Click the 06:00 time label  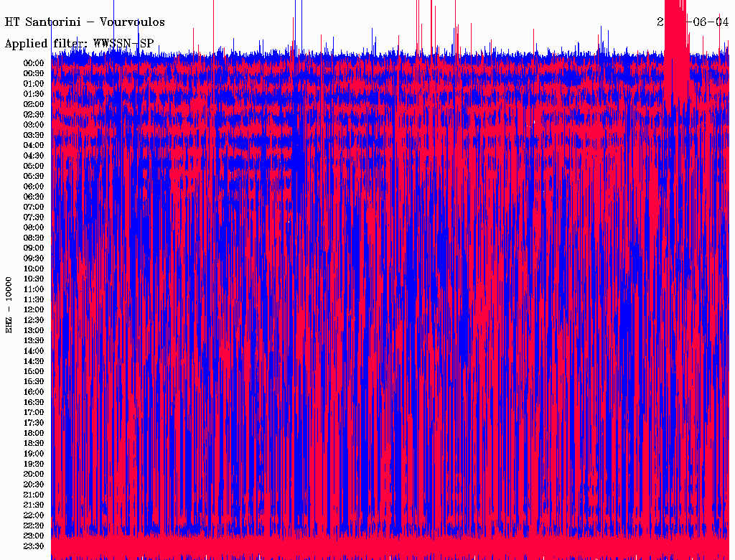(34, 186)
